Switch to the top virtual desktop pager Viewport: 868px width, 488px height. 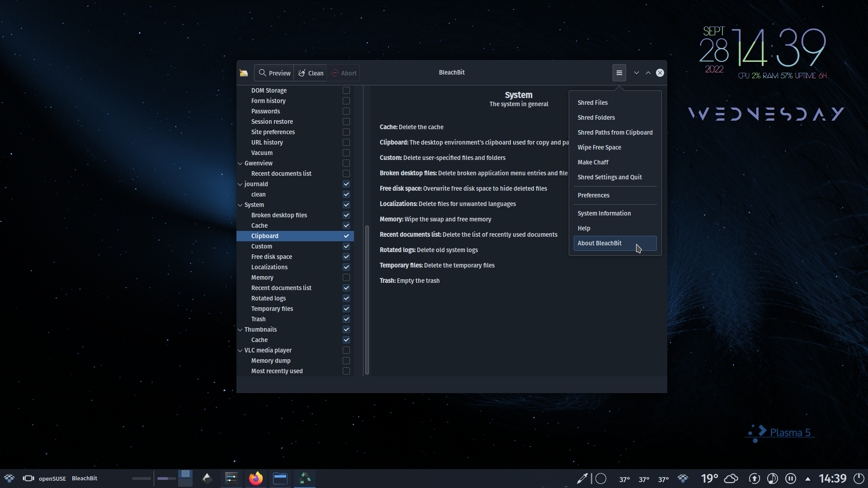pyautogui.click(x=185, y=474)
